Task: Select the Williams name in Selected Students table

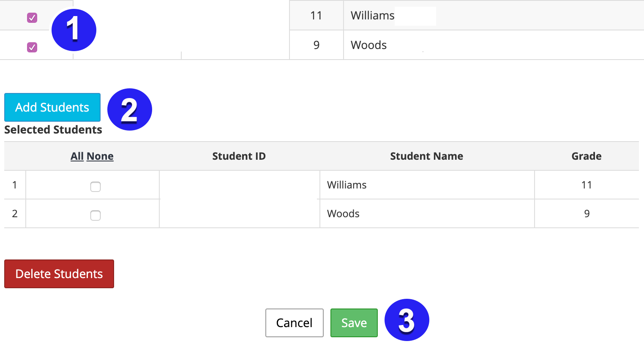Action: click(x=347, y=185)
